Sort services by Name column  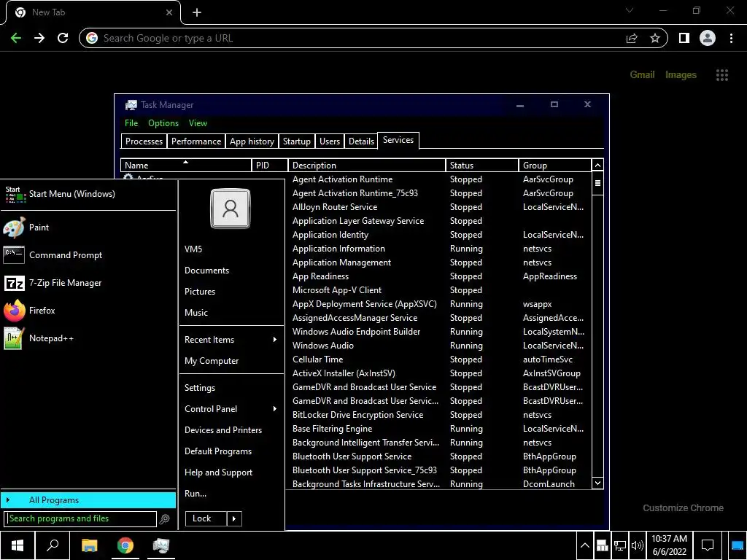point(186,166)
